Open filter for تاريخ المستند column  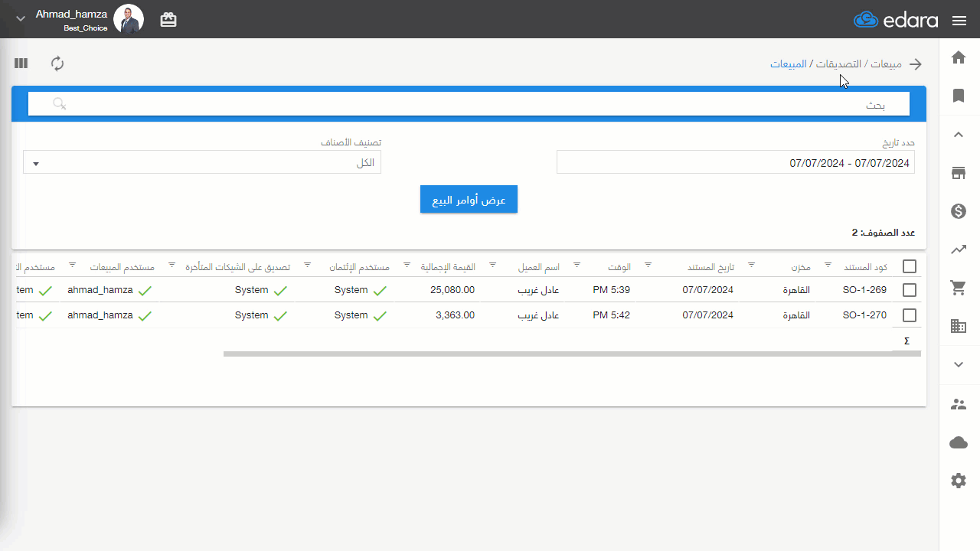click(648, 265)
